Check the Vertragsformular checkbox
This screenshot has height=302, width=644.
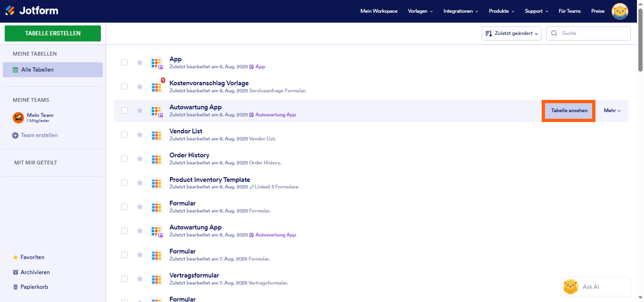pos(124,278)
